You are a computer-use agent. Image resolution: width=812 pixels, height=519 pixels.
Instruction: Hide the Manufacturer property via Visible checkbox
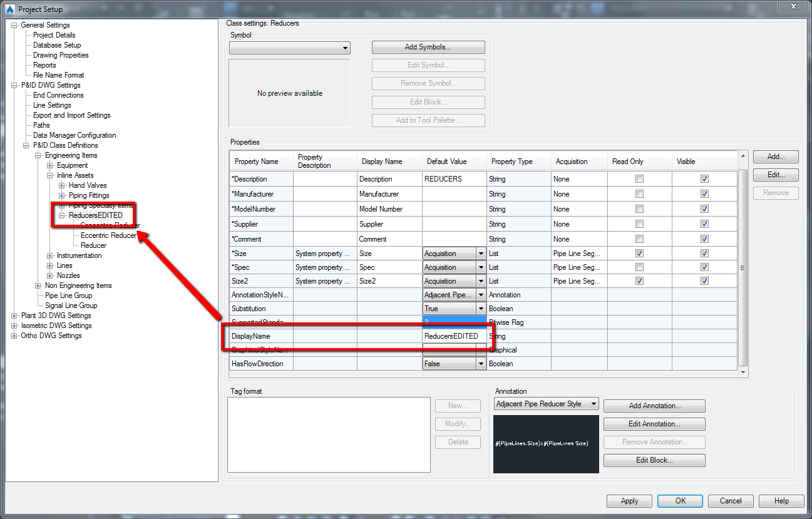coord(705,195)
